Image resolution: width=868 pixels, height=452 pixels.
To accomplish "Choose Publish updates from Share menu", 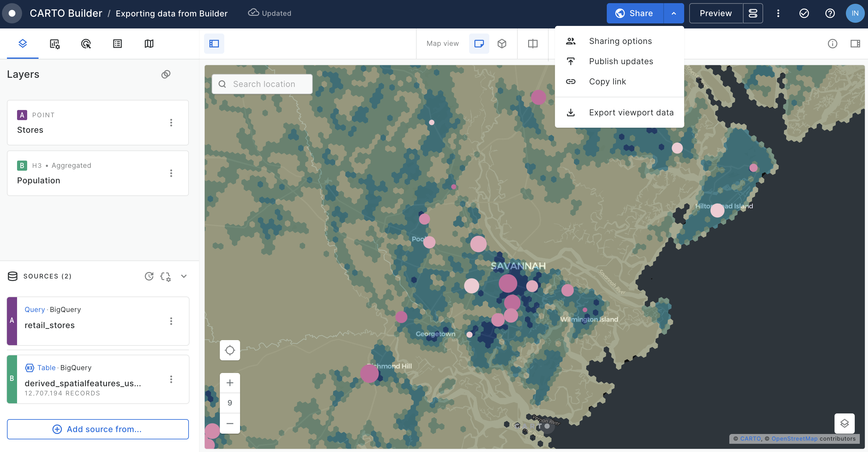I will pos(621,61).
